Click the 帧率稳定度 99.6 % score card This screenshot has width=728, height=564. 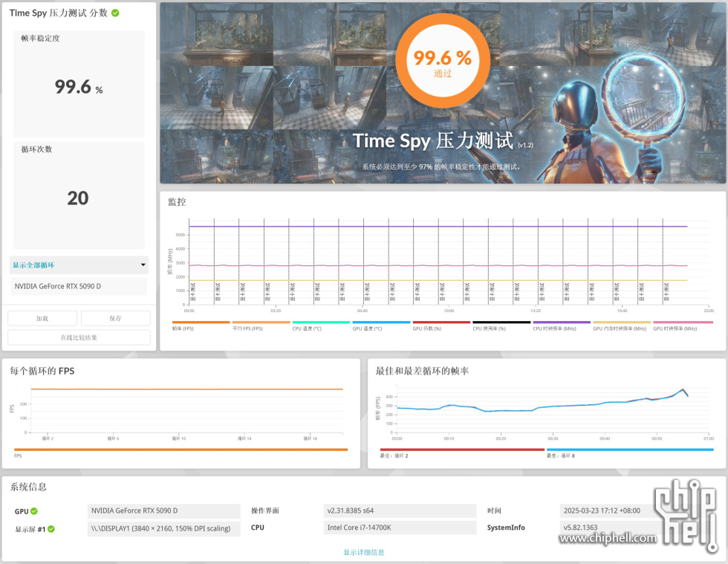coord(79,84)
